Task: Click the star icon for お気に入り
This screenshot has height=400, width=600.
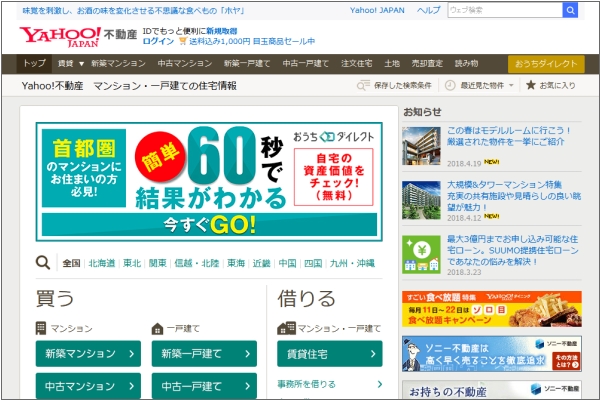Action: click(x=531, y=85)
